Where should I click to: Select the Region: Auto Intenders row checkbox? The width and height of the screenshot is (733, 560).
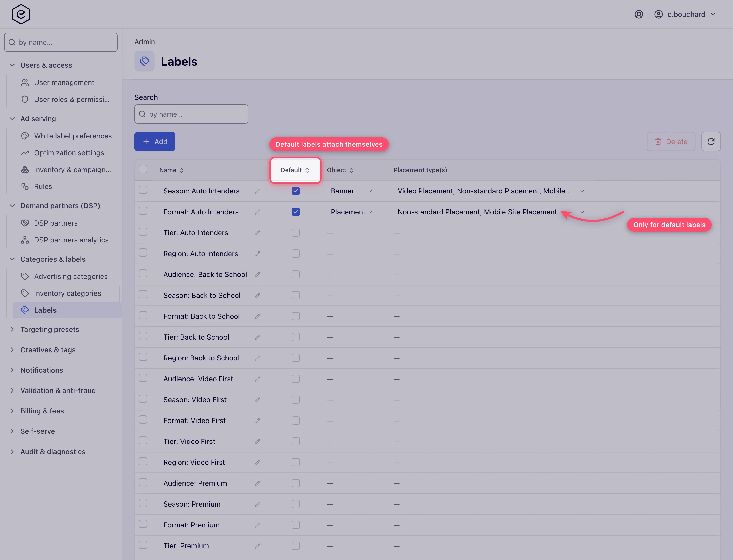(143, 253)
